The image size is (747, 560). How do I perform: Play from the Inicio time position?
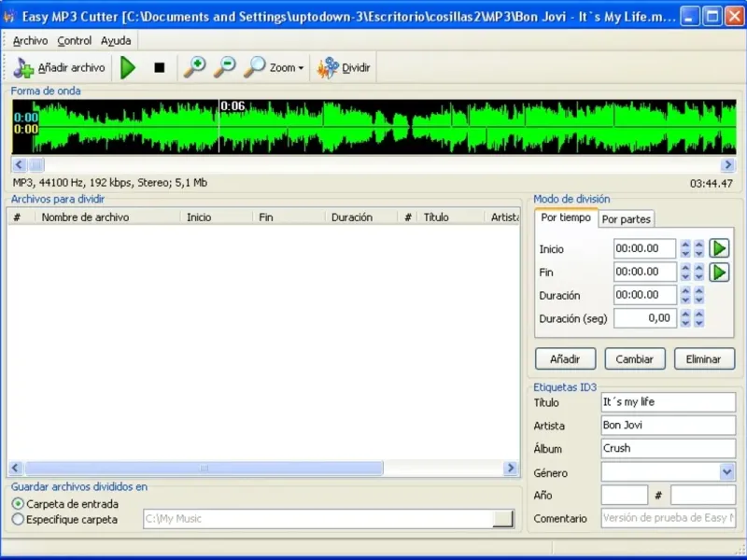[719, 248]
